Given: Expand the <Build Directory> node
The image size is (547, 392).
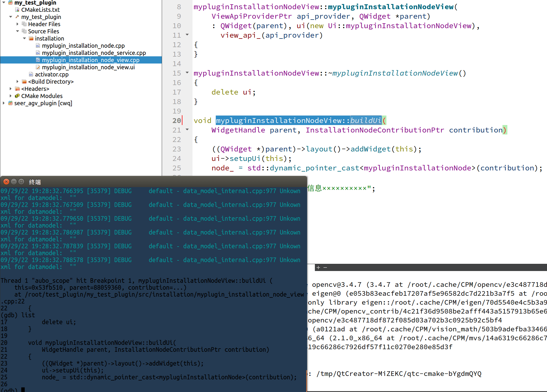Looking at the screenshot, I should (x=18, y=82).
